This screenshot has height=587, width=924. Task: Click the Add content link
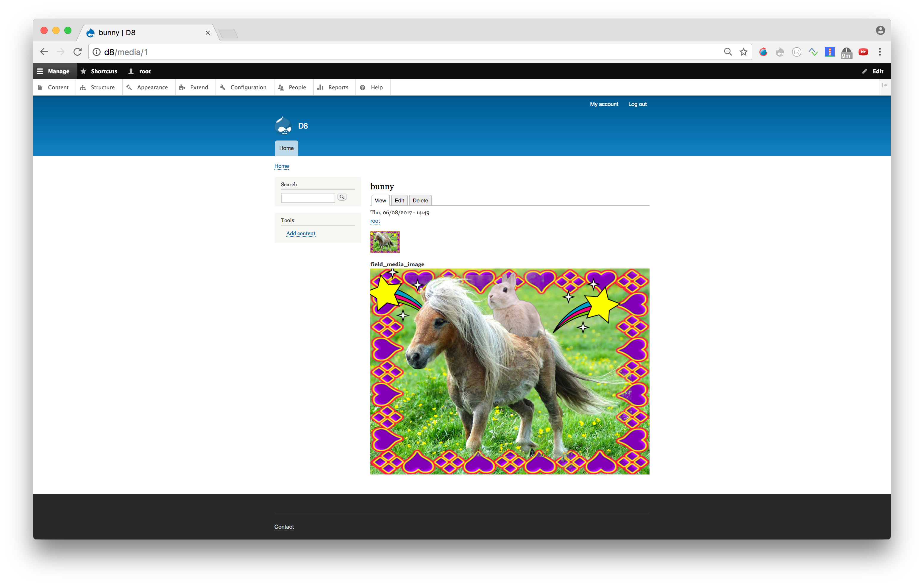(300, 233)
